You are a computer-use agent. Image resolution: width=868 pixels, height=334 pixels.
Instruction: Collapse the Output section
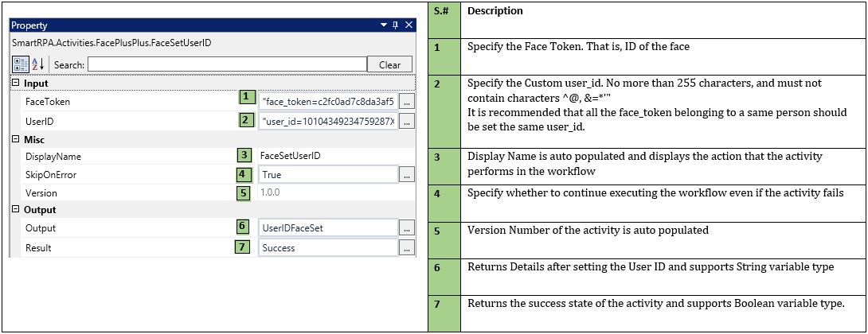pyautogui.click(x=15, y=210)
